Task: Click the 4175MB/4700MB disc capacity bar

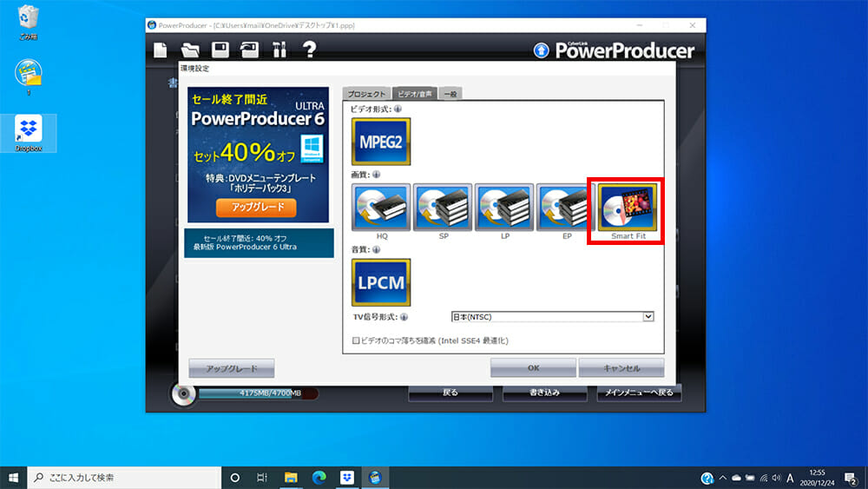Action: 258,393
